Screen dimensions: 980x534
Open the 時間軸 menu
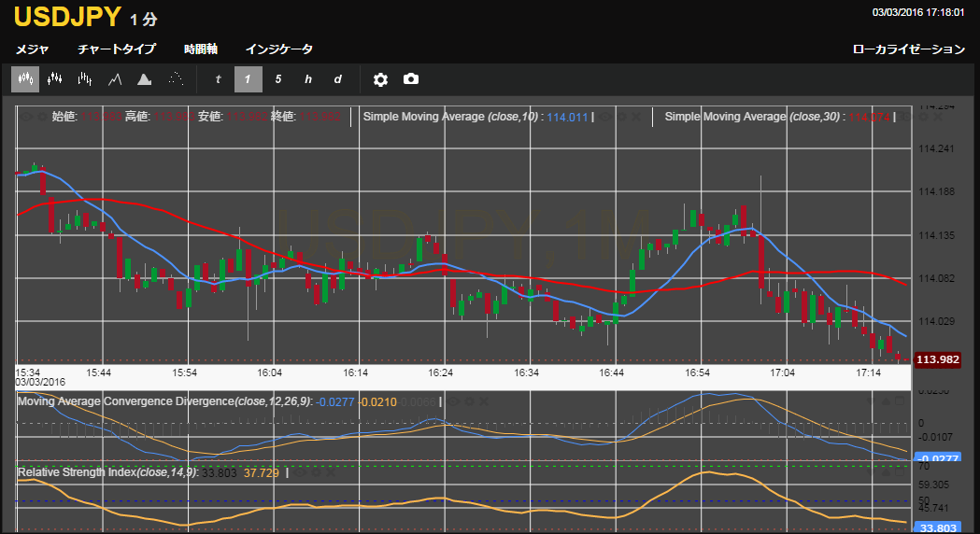[201, 49]
